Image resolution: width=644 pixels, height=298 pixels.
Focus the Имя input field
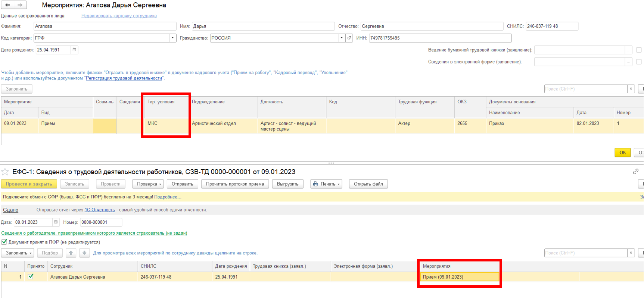pos(263,26)
